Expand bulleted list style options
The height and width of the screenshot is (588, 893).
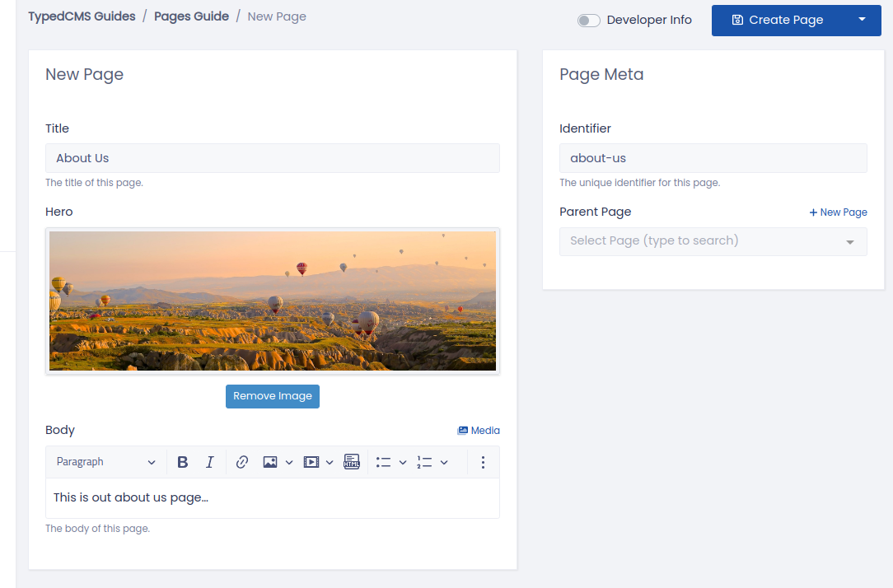click(x=403, y=462)
